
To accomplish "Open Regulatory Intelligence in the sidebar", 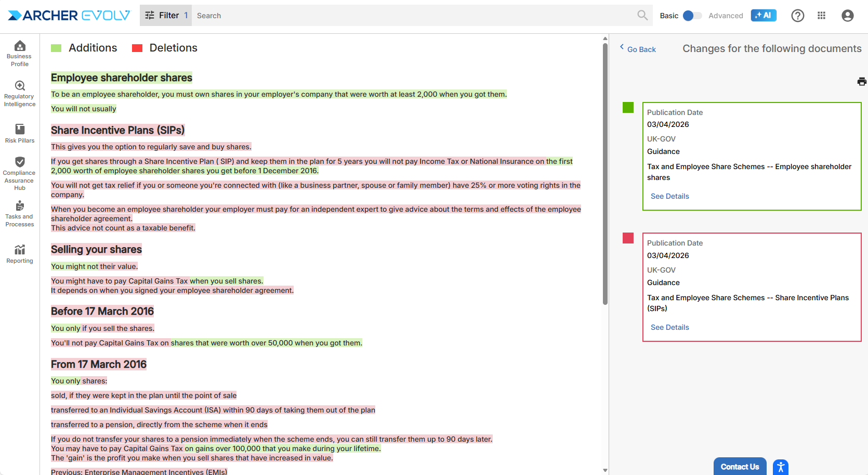I will pos(20,94).
